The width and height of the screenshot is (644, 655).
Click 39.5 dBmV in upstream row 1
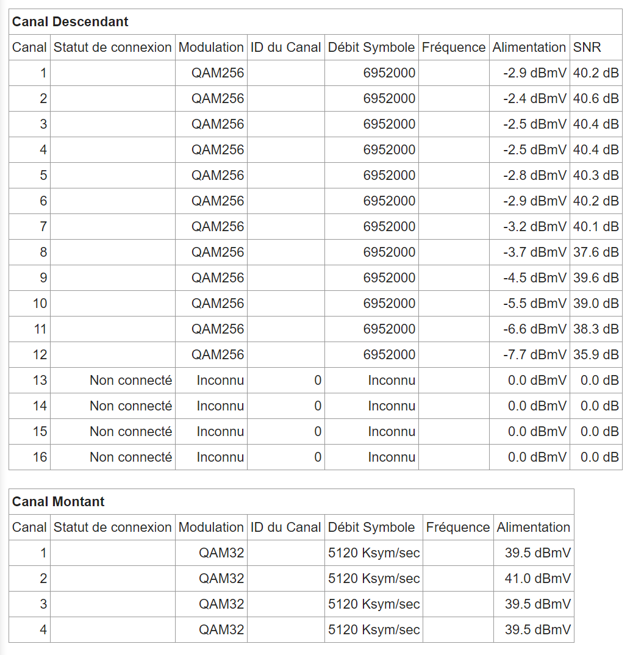pos(537,553)
